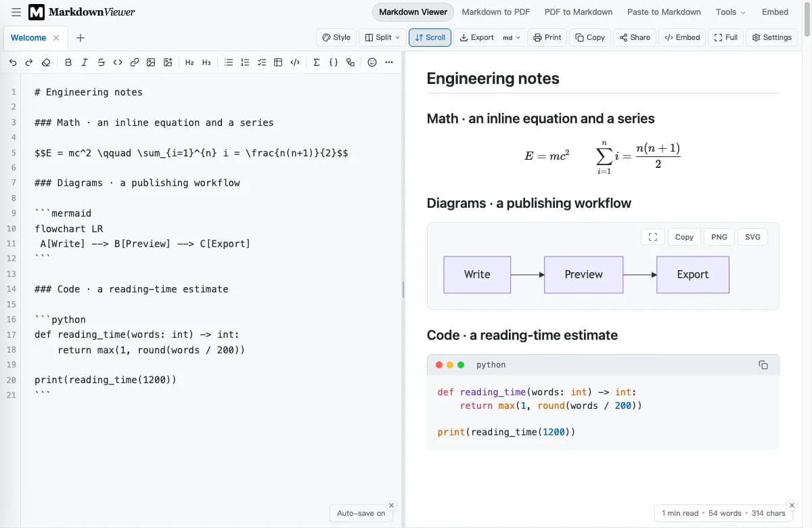Click the split pane divider handle

coord(403,290)
